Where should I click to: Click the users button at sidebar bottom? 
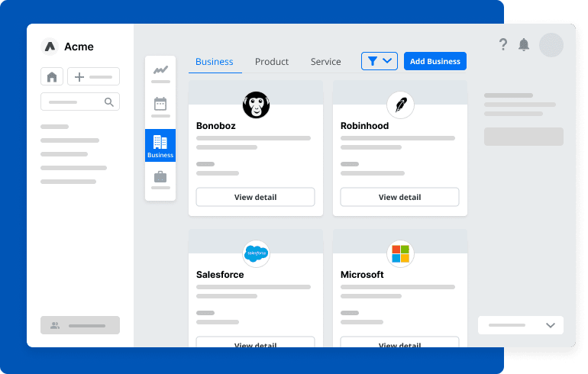click(80, 325)
